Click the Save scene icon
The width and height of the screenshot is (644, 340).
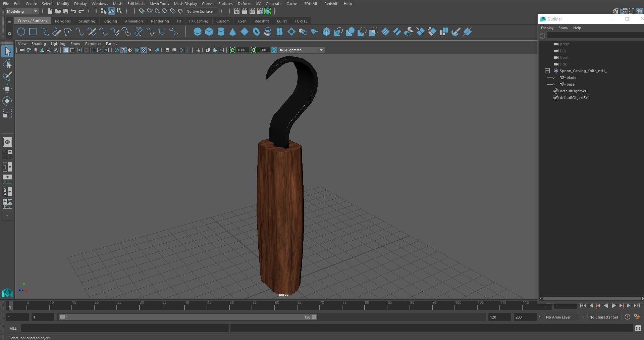point(65,11)
